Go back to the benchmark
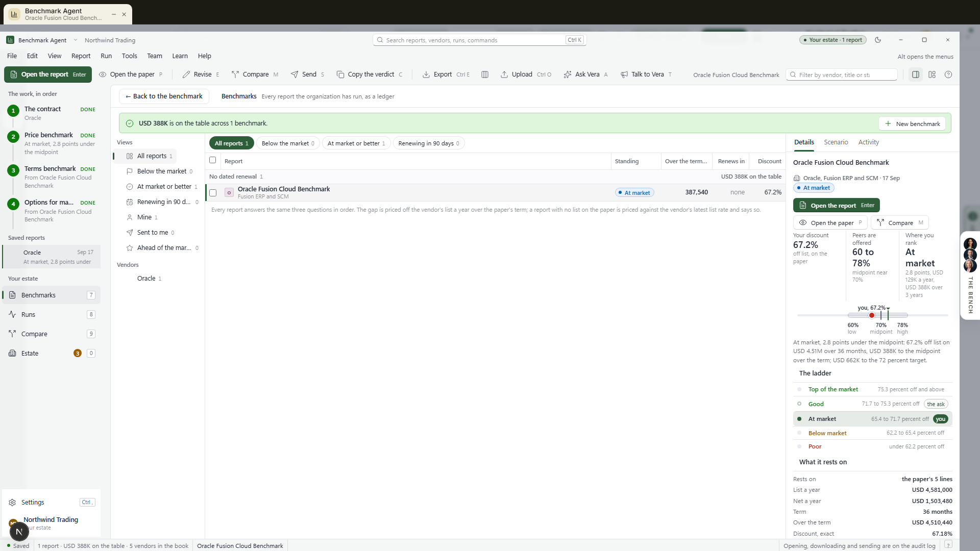The image size is (980, 551). [164, 96]
